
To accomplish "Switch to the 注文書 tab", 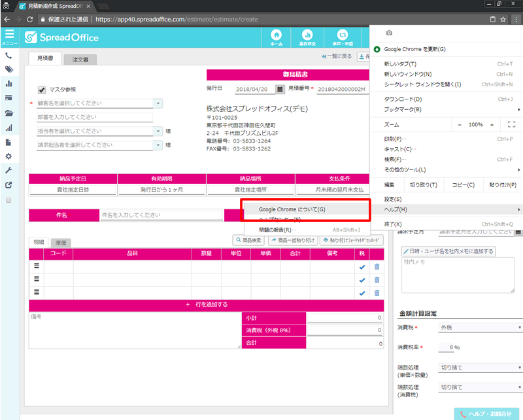I will [x=80, y=60].
